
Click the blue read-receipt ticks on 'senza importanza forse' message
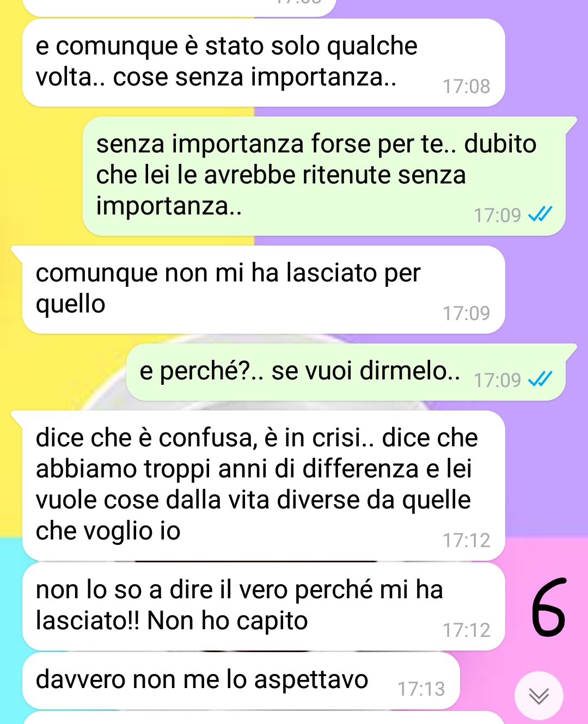click(x=540, y=214)
